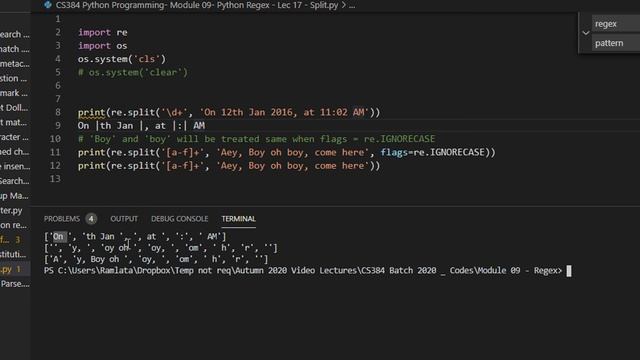Click the PowerShell prompt path line
The image size is (640, 360).
click(303, 271)
